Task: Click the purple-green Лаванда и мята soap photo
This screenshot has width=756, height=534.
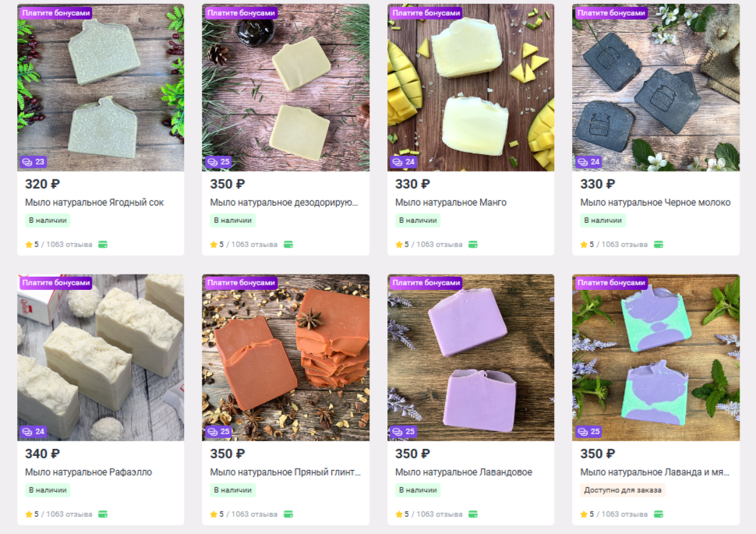Action: (655, 358)
